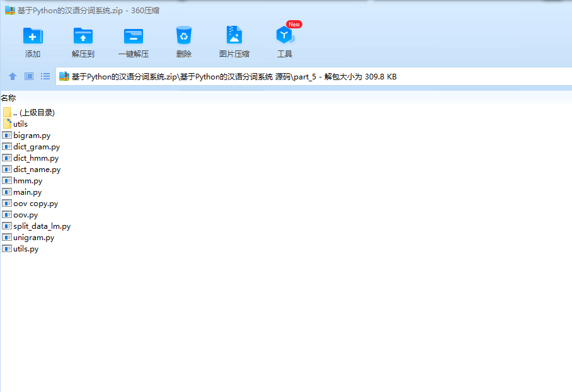
Task: Click the file icon beside utils.py
Action: (7, 248)
